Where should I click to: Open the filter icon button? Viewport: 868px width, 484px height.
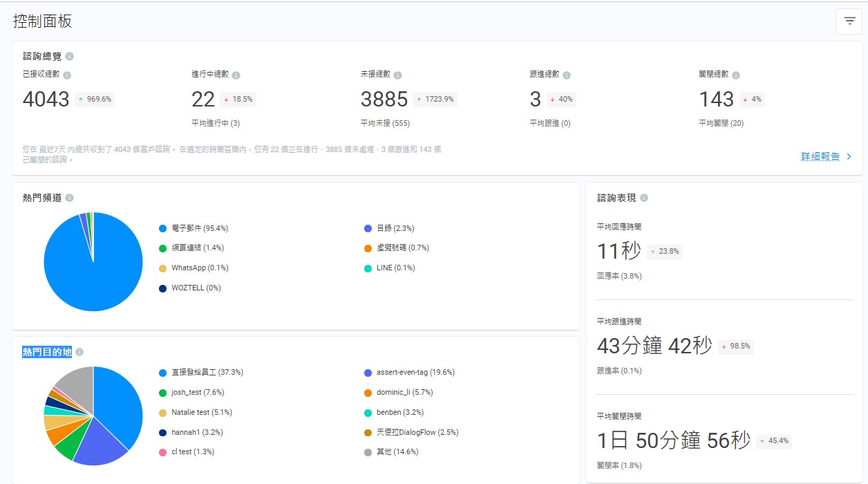(849, 21)
